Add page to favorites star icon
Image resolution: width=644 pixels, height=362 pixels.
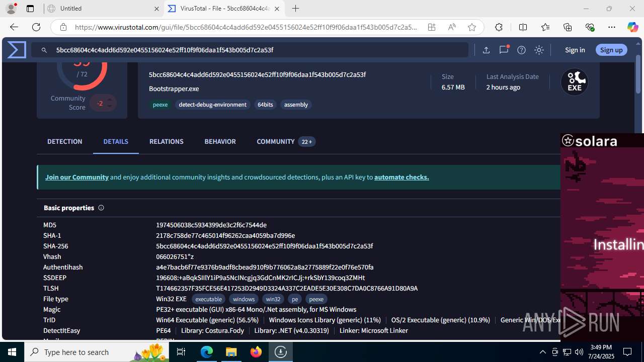point(472,27)
